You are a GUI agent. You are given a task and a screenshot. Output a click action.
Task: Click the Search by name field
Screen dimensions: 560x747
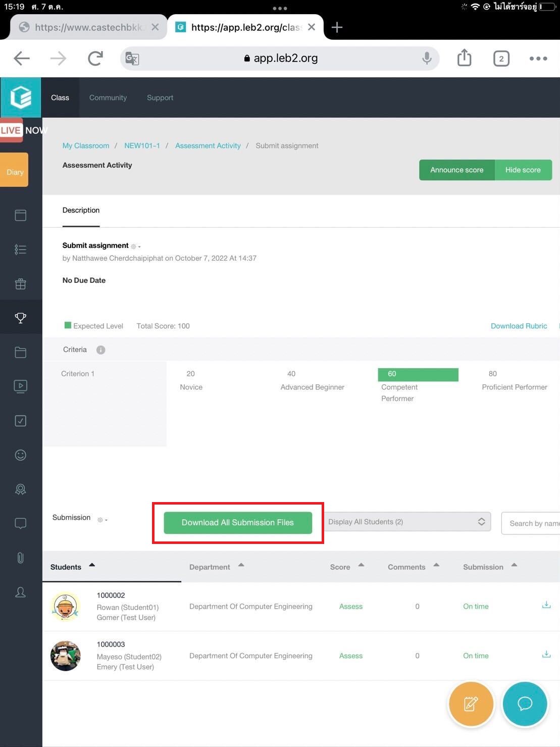531,523
